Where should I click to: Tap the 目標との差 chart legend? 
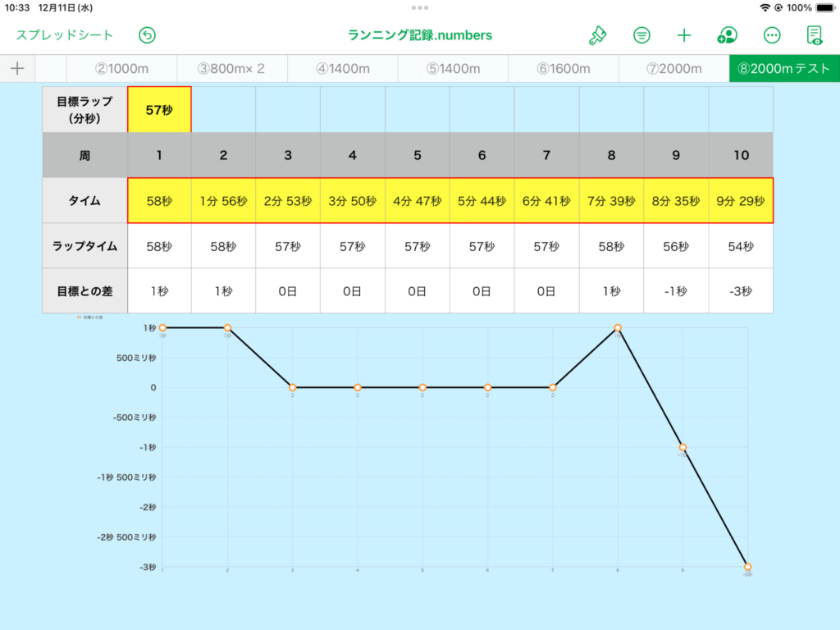[90, 317]
